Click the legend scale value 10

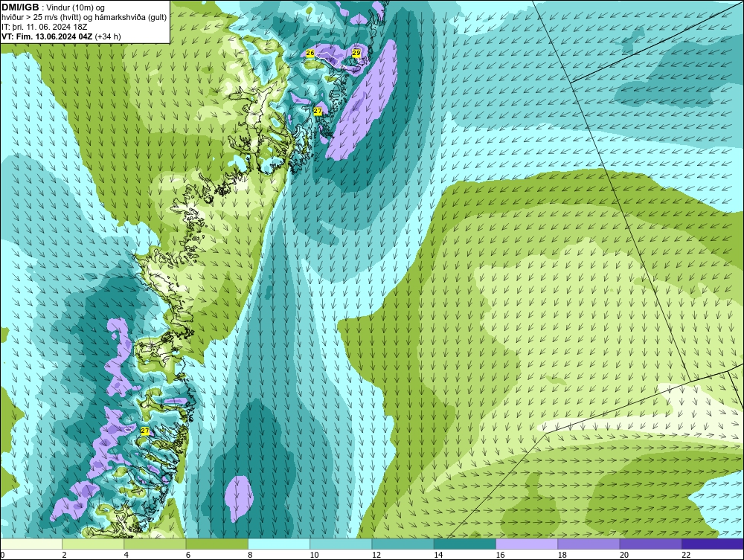[315, 556]
